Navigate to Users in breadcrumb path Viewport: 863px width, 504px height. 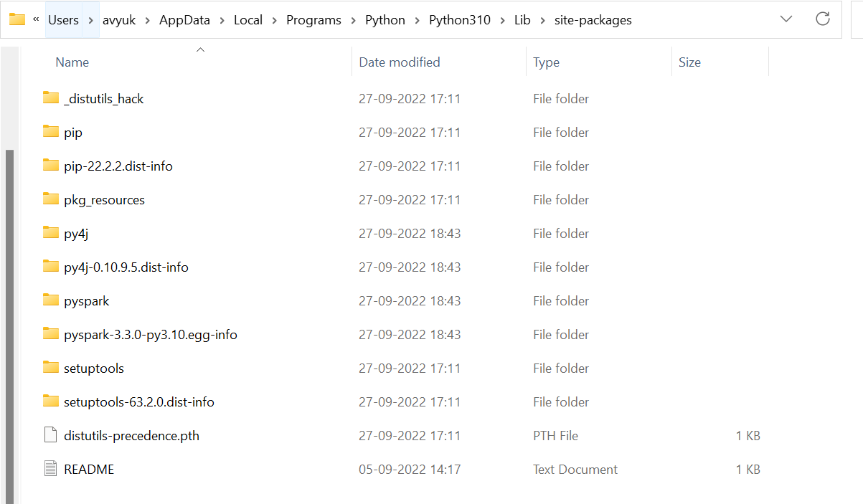(63, 20)
